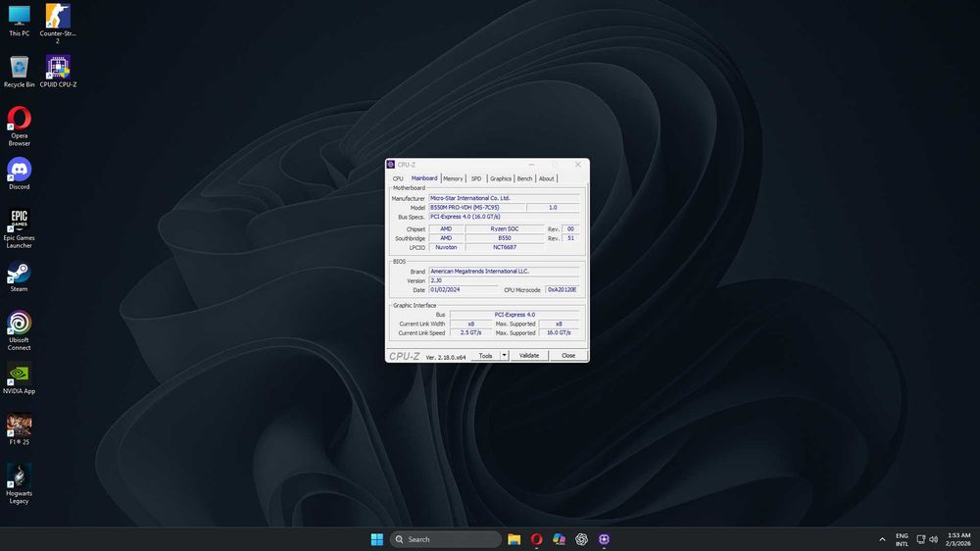Click the Ryzen SOC chipset field
Screen dimensions: 980x551
pos(505,228)
